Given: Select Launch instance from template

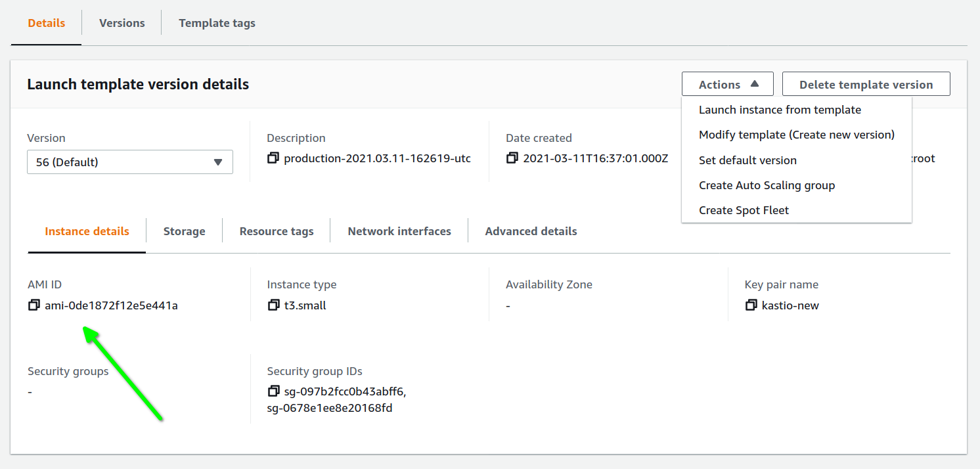Looking at the screenshot, I should click(780, 110).
